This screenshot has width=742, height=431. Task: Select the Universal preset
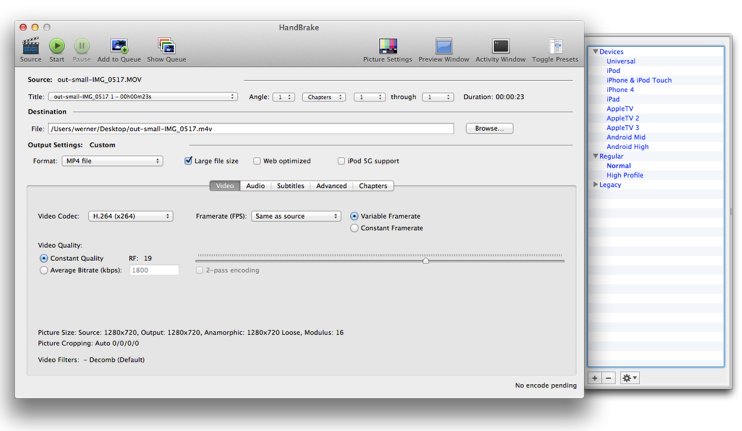coord(621,61)
